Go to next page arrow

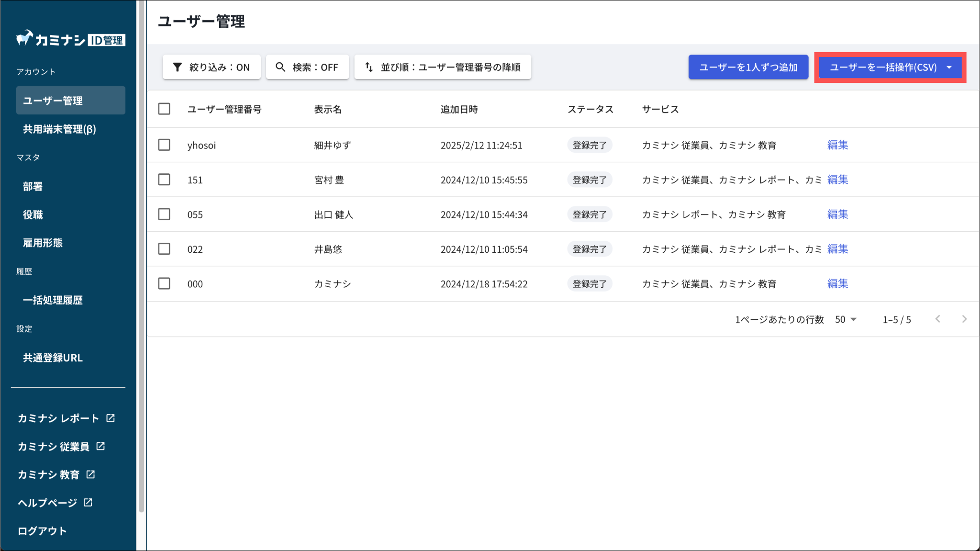tap(964, 319)
